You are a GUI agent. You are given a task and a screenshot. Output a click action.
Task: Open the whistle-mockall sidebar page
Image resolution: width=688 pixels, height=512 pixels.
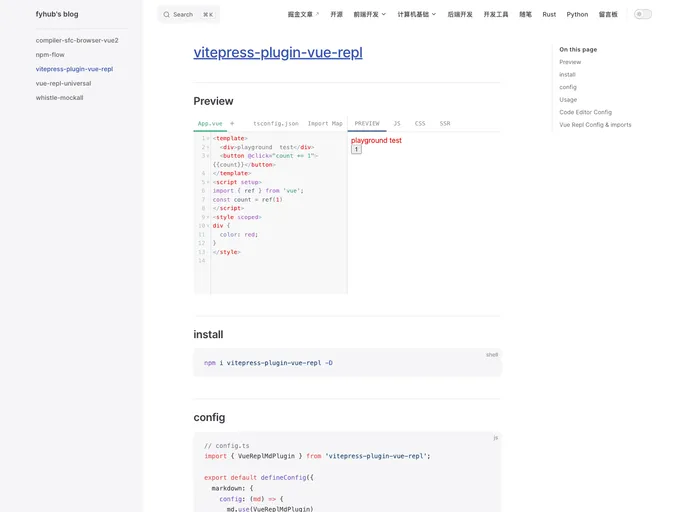coord(59,98)
